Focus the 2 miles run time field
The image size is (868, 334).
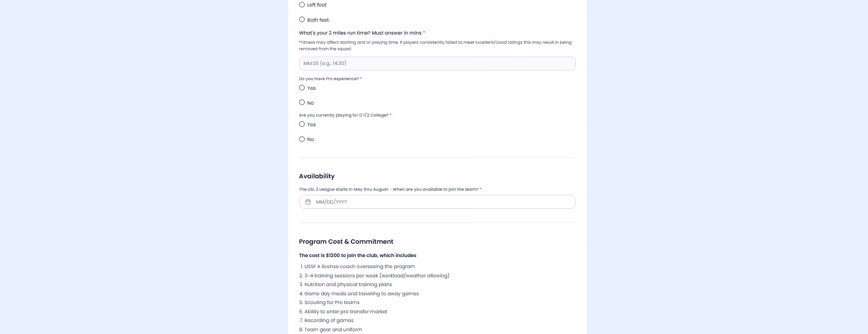[437, 64]
